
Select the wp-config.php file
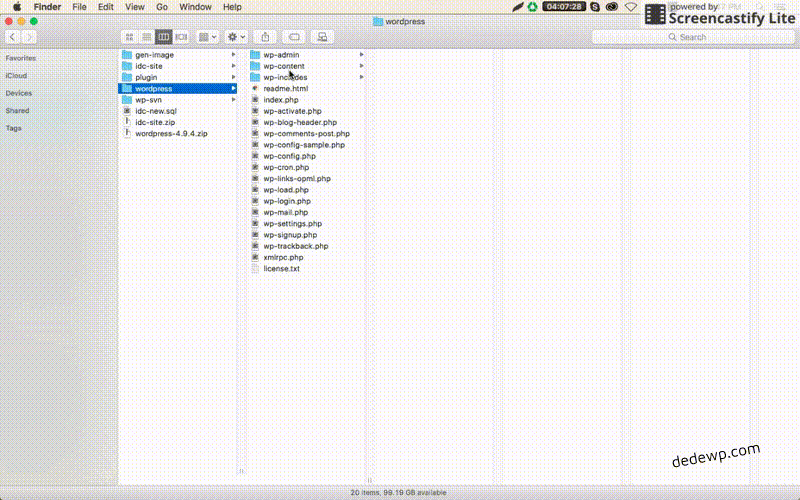point(289,156)
